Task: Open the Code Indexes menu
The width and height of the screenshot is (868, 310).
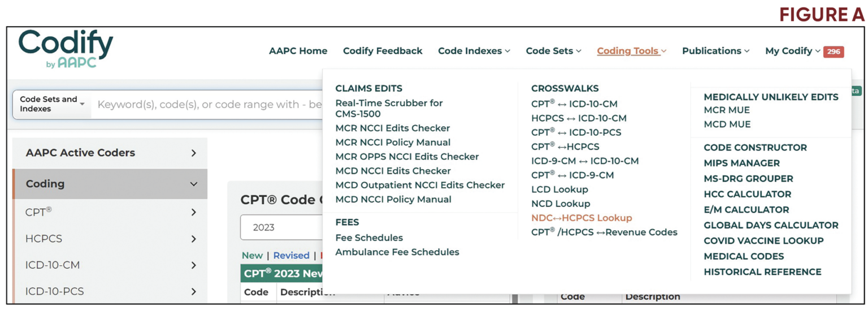Action: 474,51
